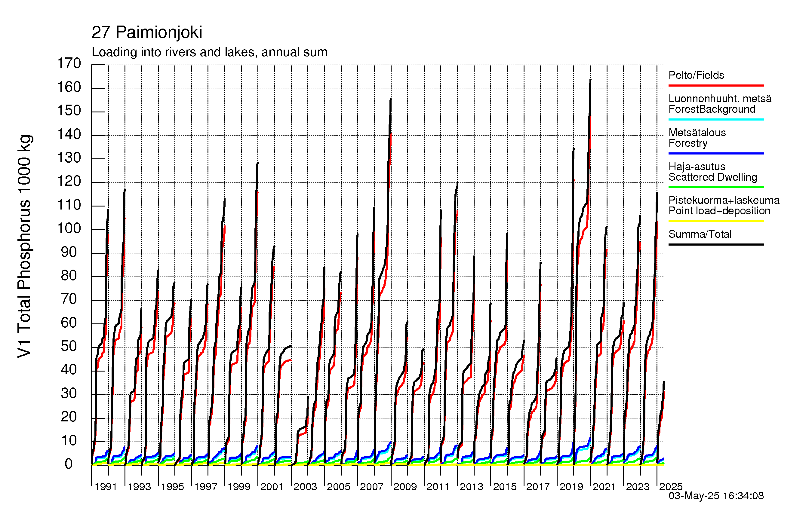The image size is (812, 511).
Task: Click the x-axis year label 2025
Action: click(x=671, y=487)
